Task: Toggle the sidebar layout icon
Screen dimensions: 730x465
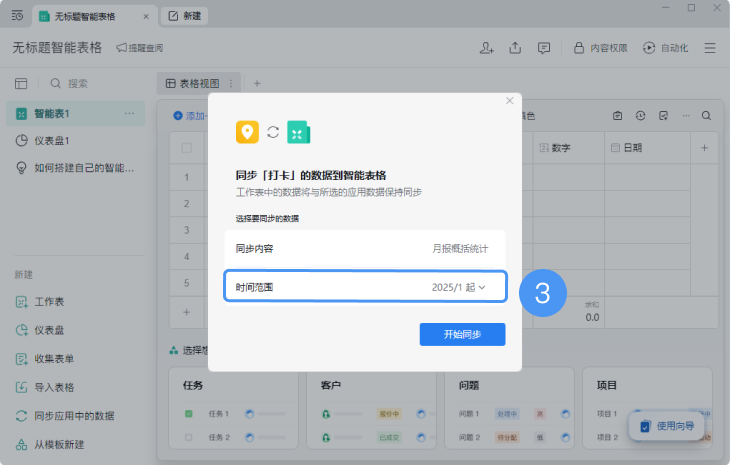Action: pos(21,83)
